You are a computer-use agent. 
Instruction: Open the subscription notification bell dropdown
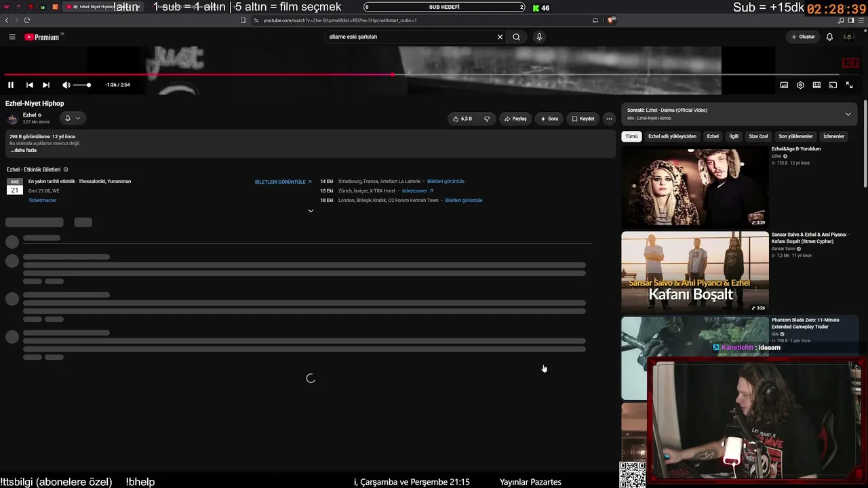pyautogui.click(x=72, y=118)
